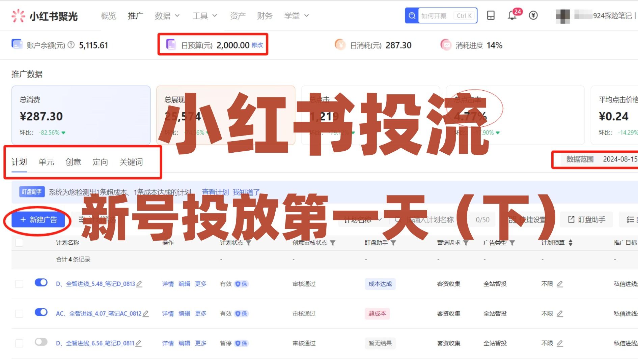Click the search magnifier icon
638x364 pixels.
click(412, 16)
